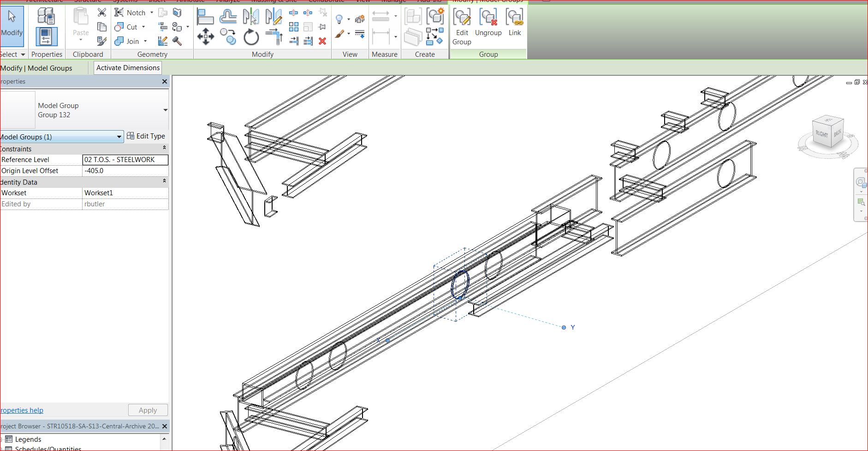The height and width of the screenshot is (451, 868).
Task: Open the Properties help link
Action: pyautogui.click(x=22, y=410)
